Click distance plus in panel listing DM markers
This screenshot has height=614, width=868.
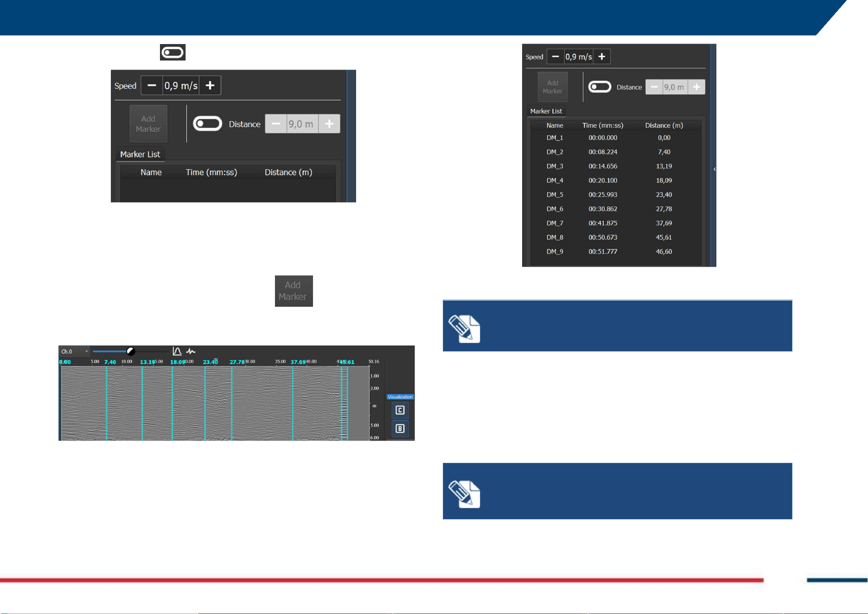(x=696, y=87)
